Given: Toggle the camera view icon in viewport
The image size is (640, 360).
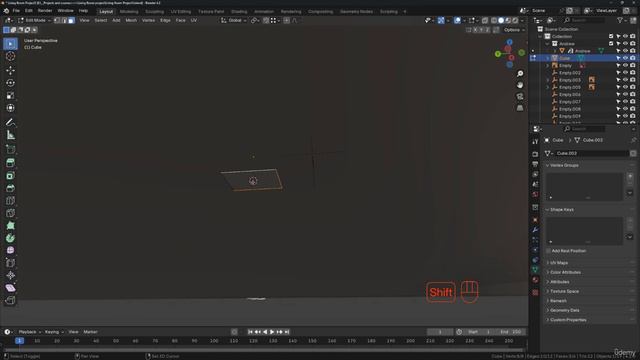Looking at the screenshot, I should [520, 96].
